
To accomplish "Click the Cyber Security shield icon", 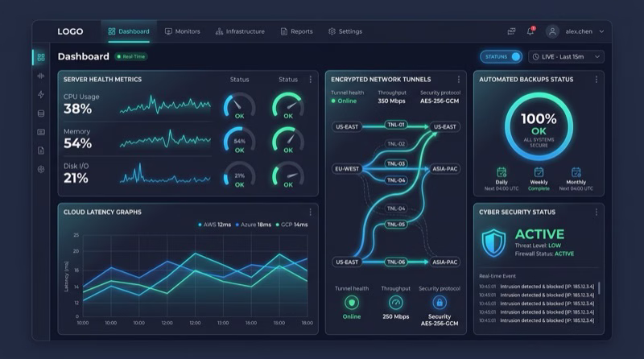I will (493, 243).
